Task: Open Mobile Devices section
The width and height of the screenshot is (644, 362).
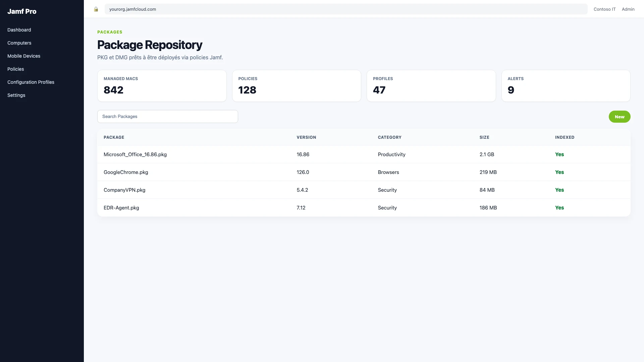Action: tap(24, 56)
